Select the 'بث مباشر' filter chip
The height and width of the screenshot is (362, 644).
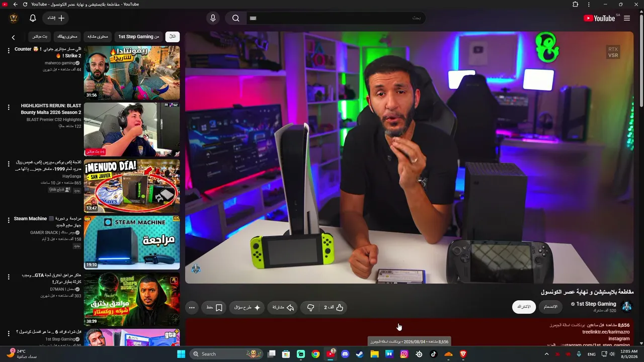click(40, 37)
